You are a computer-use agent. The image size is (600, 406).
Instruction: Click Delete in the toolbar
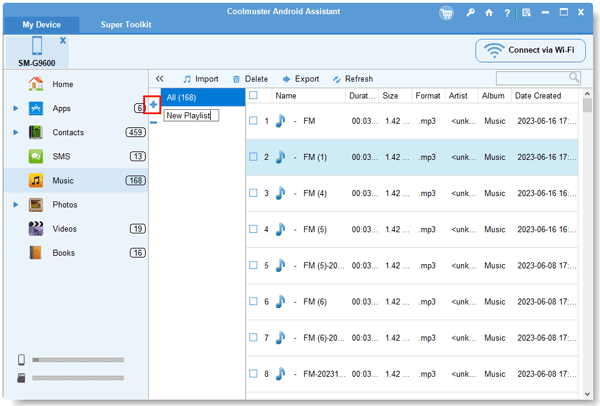click(x=250, y=79)
